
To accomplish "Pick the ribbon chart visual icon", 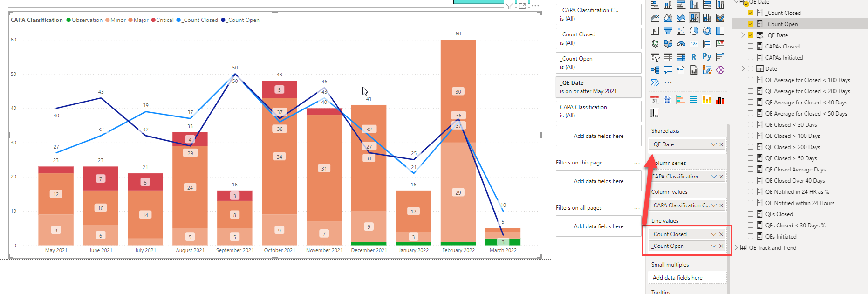I will (720, 18).
